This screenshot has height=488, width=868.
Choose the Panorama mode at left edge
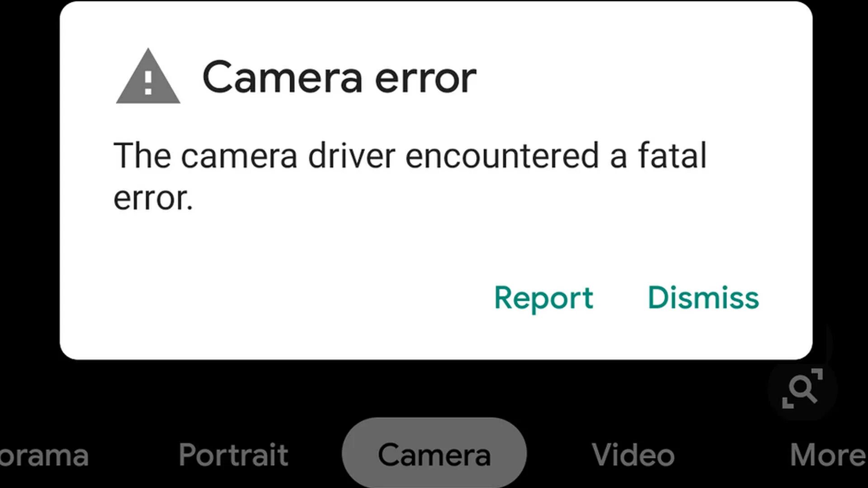coord(44,455)
